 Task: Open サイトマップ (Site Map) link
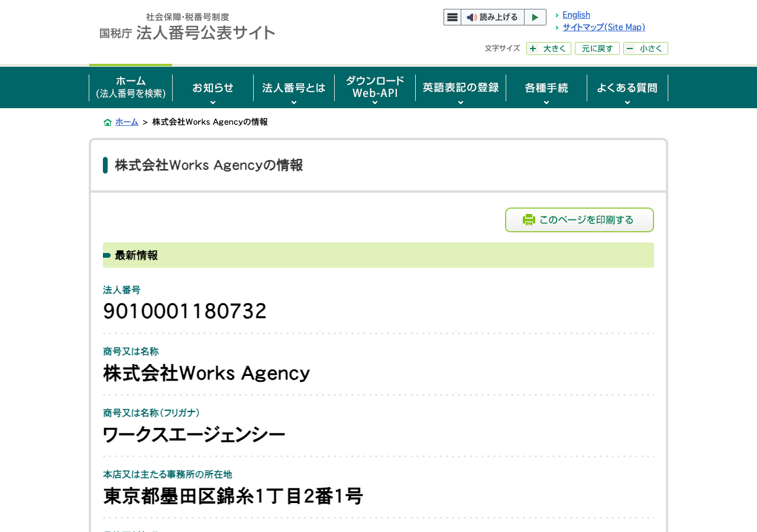(604, 27)
